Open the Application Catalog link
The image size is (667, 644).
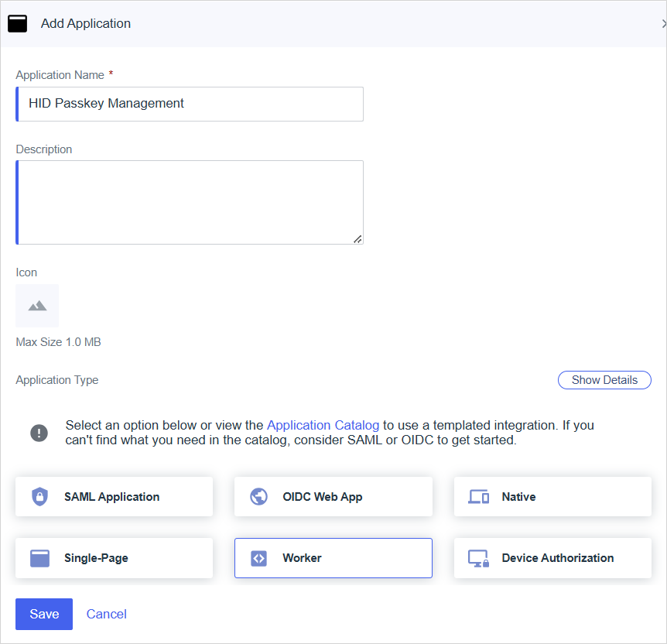(x=323, y=425)
